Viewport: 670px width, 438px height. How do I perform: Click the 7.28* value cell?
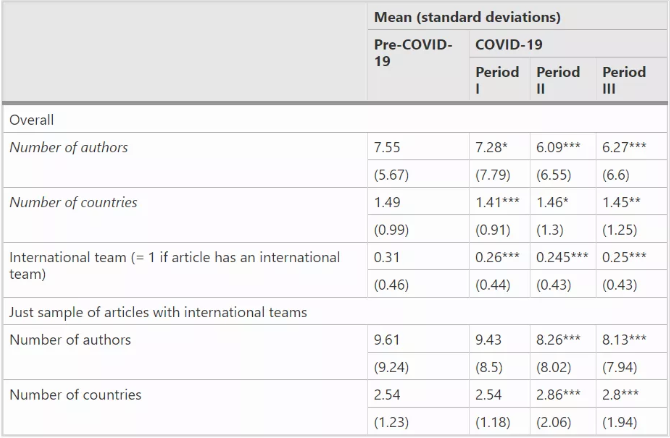[x=491, y=148]
